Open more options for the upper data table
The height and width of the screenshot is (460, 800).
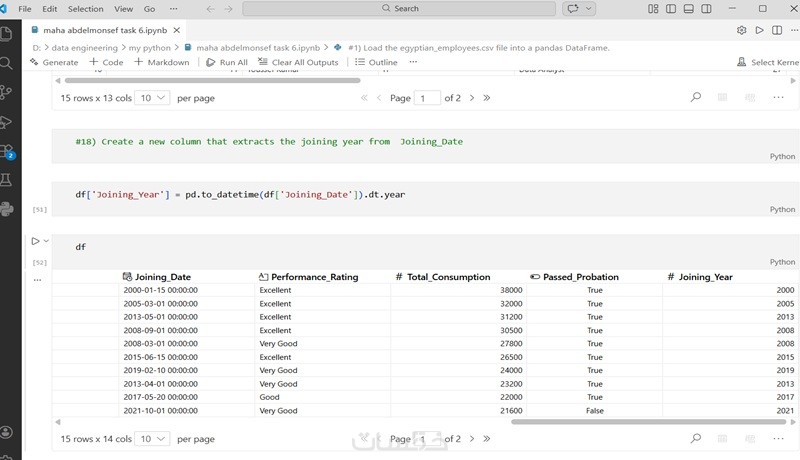point(778,97)
